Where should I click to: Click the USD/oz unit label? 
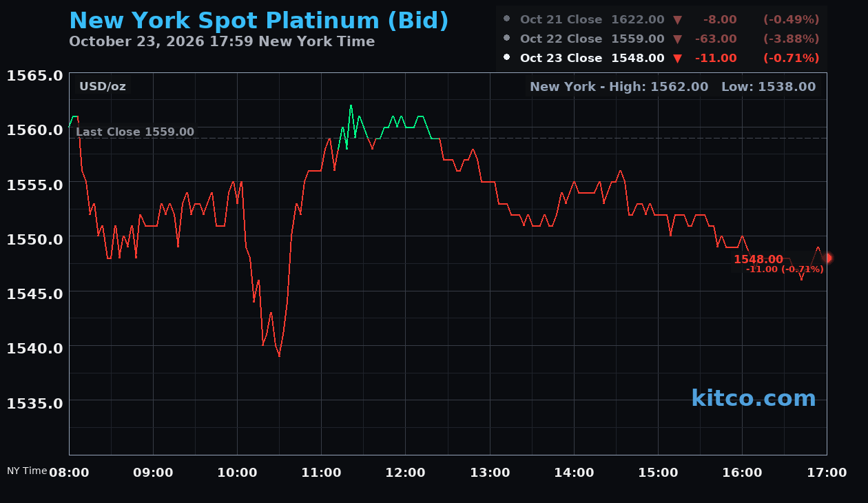pos(103,86)
